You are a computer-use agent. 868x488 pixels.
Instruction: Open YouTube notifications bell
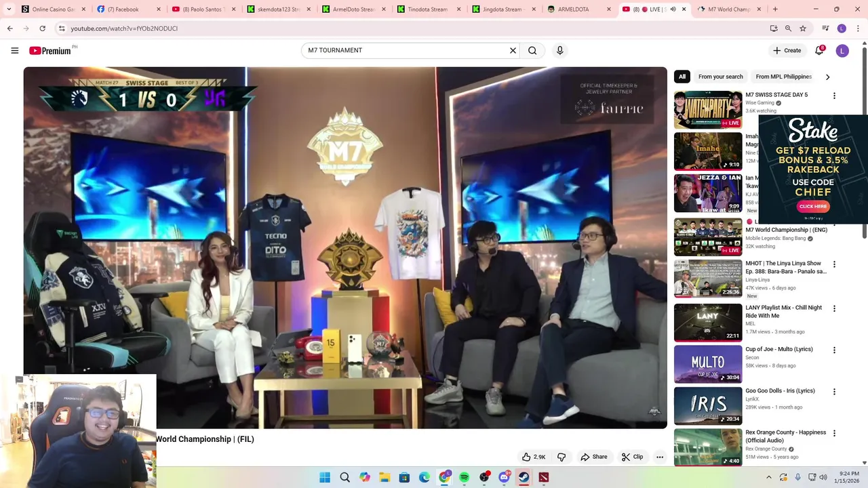coord(819,50)
